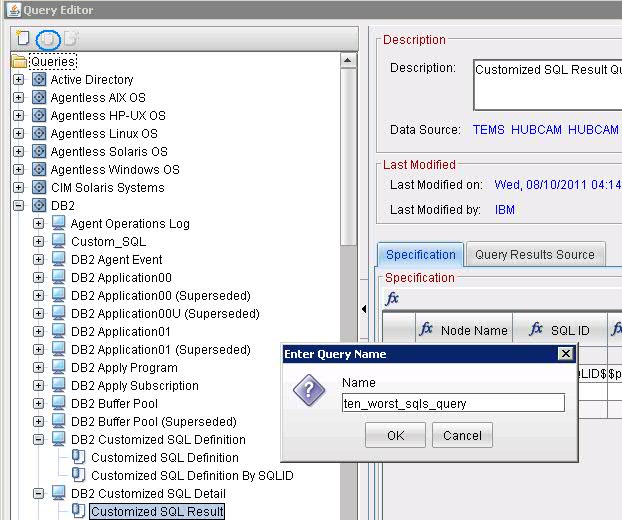622x520 pixels.
Task: Click the DB2 agent icon
Action: pyautogui.click(x=39, y=205)
